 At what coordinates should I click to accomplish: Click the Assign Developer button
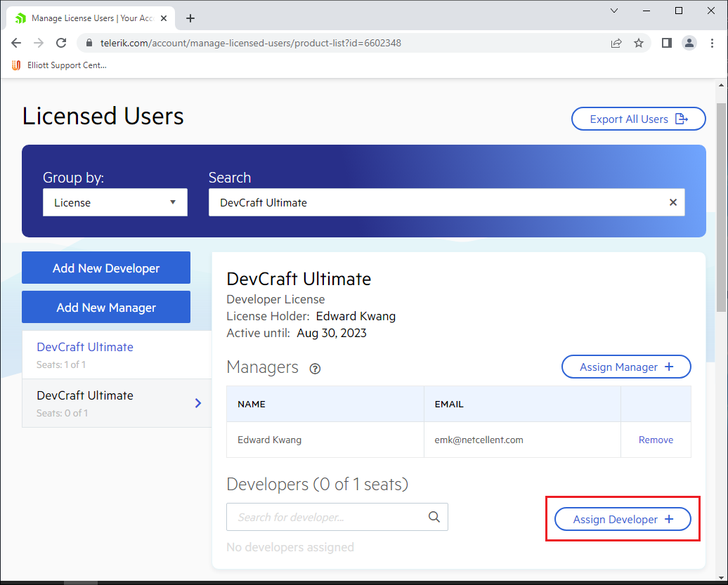pyautogui.click(x=623, y=519)
